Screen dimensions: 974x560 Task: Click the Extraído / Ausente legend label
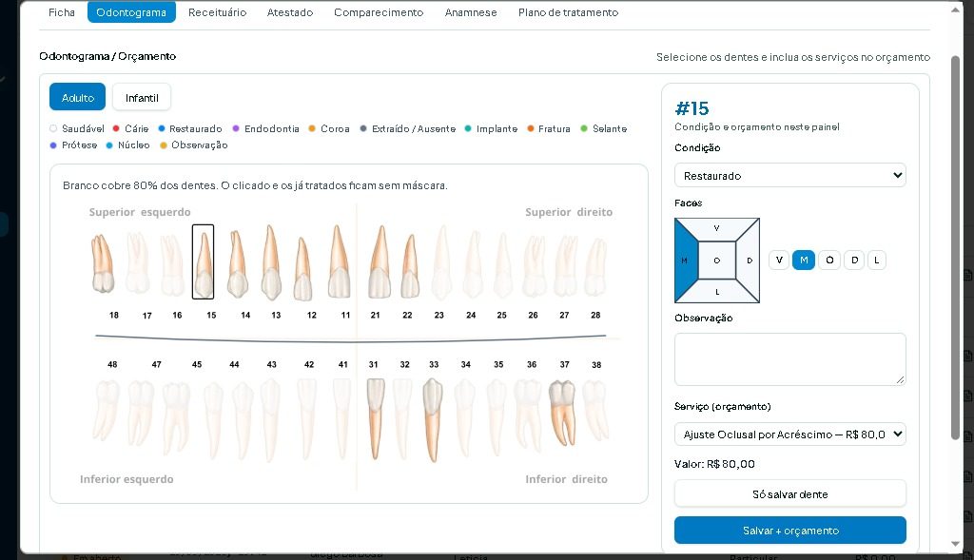point(414,128)
